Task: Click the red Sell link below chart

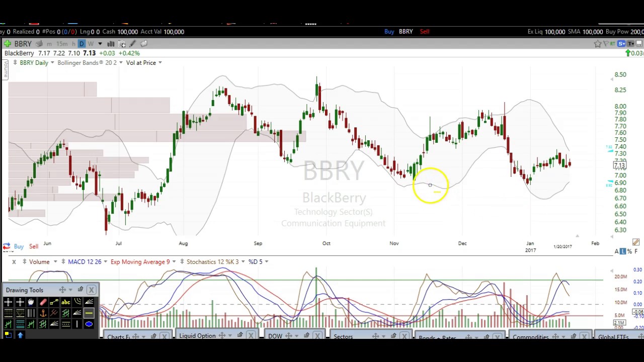Action: [33, 246]
